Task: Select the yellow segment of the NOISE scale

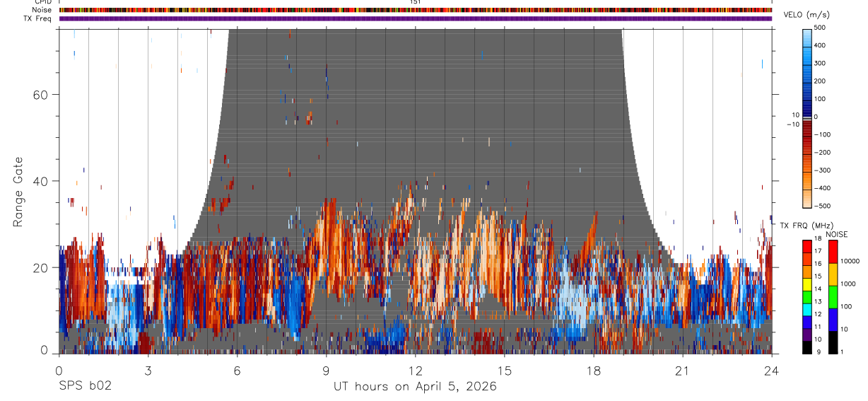Action: [x=833, y=274]
